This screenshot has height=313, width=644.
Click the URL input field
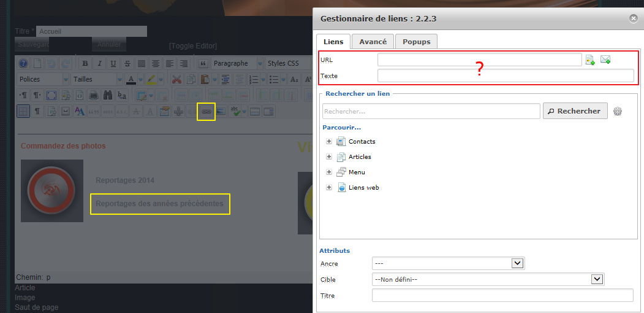pos(479,60)
